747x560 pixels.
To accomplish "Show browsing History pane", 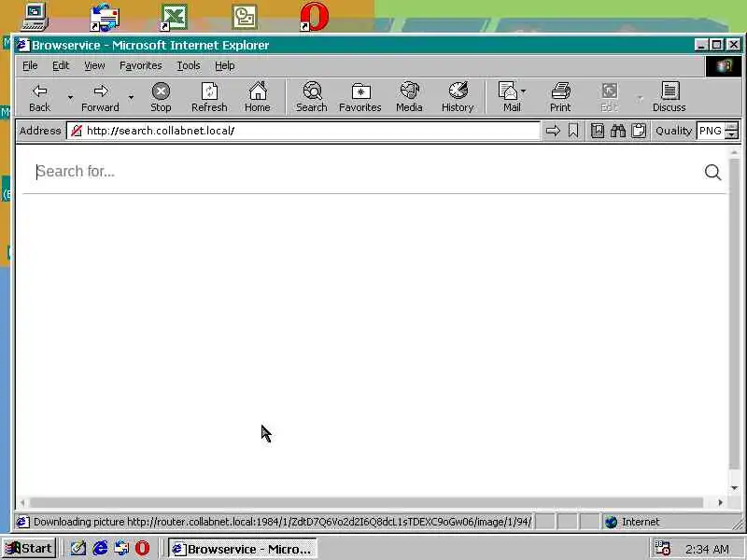I will 458,98.
